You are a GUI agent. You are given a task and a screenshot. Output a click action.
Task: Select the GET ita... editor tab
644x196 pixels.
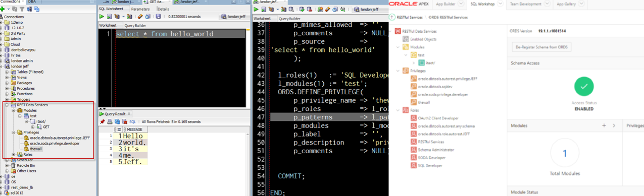158,2
